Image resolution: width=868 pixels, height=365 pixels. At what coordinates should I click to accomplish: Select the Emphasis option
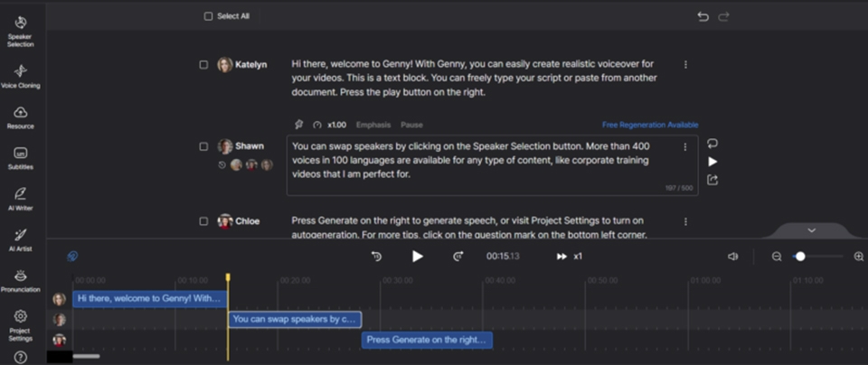click(x=373, y=125)
